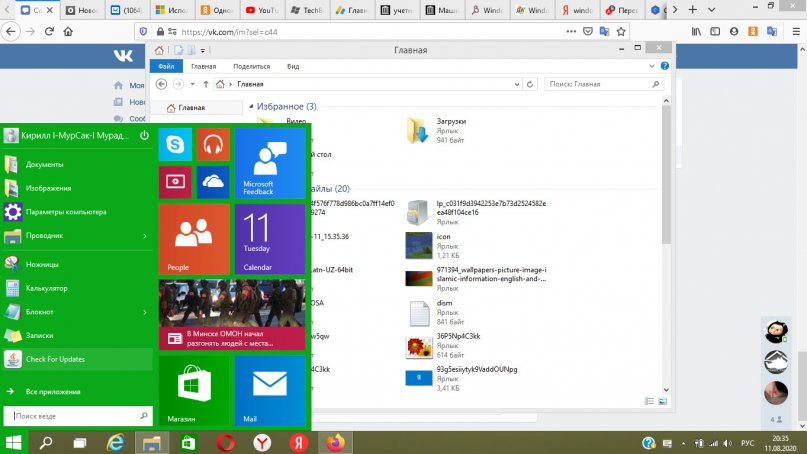
Task: Open Check For Updates entry
Action: [x=58, y=360]
